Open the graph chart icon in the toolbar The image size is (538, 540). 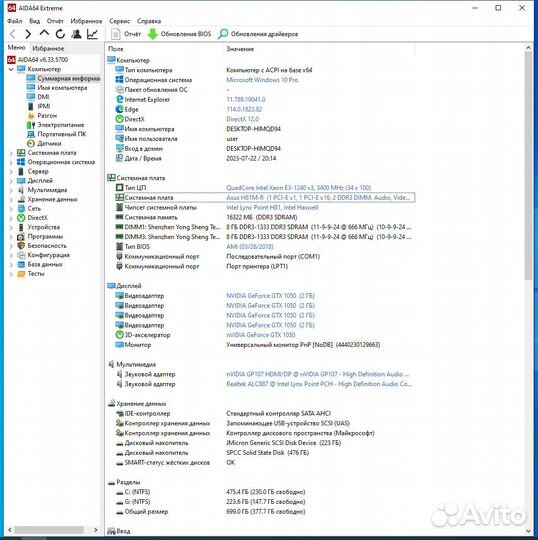pyautogui.click(x=92, y=34)
